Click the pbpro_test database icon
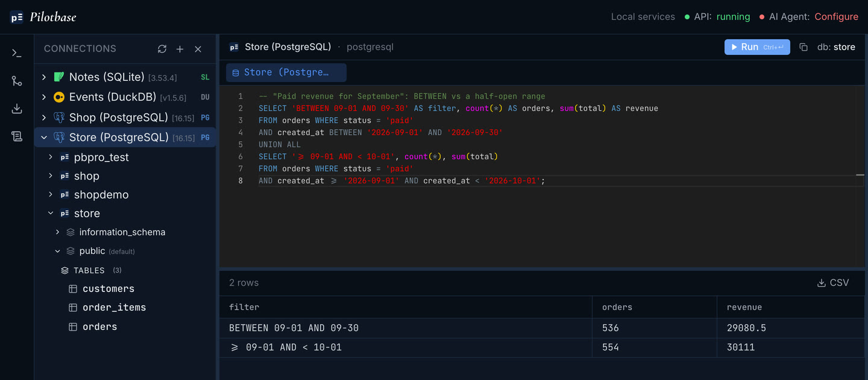Image resolution: width=868 pixels, height=380 pixels. coord(64,157)
